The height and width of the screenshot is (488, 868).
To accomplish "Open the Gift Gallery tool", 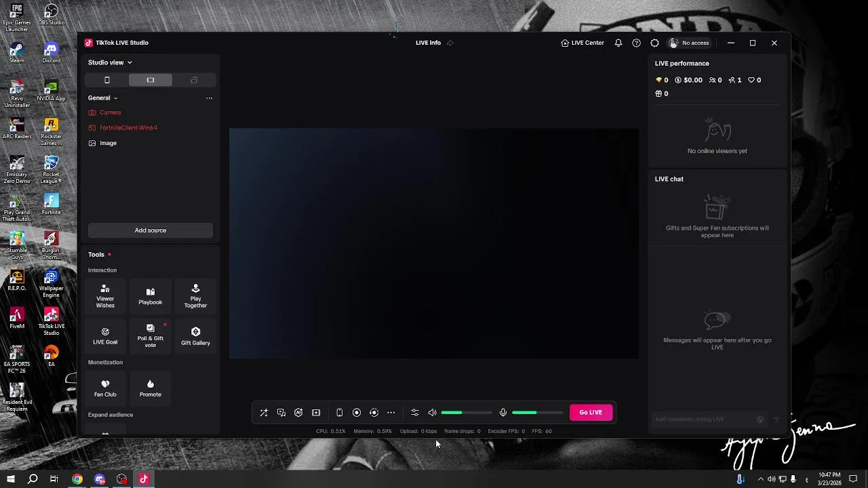I will click(x=195, y=336).
